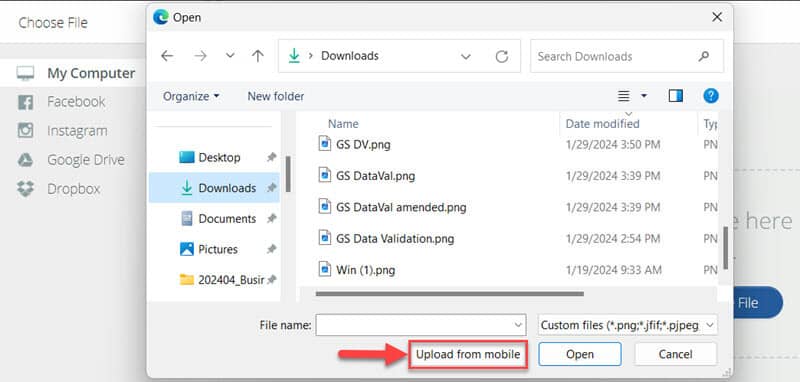Go up one folder level arrow
The image size is (800, 382).
click(x=258, y=56)
